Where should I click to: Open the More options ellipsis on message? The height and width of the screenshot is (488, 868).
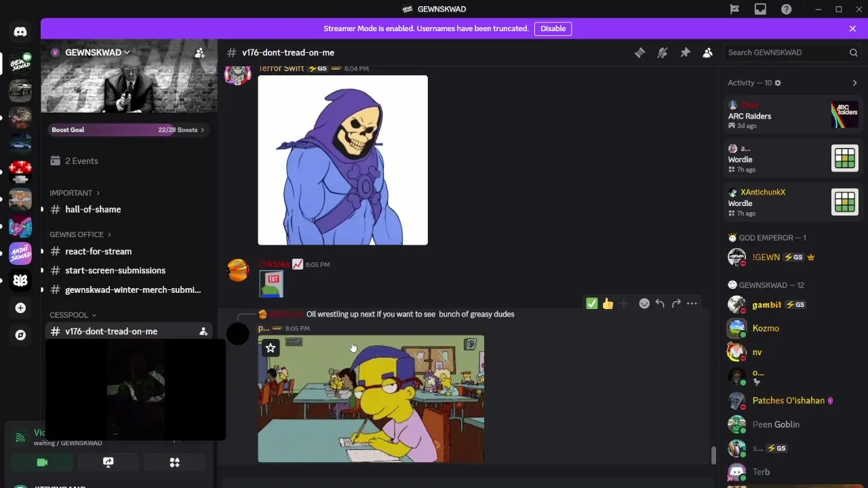pos(692,304)
